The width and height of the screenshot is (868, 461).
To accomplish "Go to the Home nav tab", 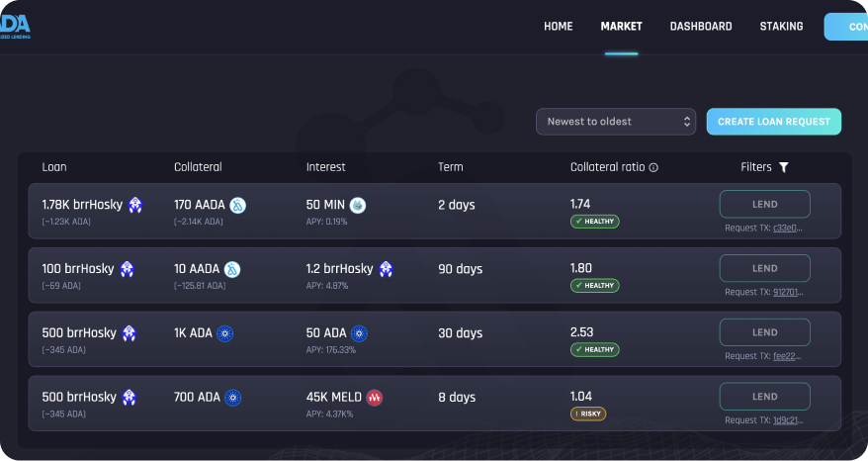I will [x=558, y=27].
